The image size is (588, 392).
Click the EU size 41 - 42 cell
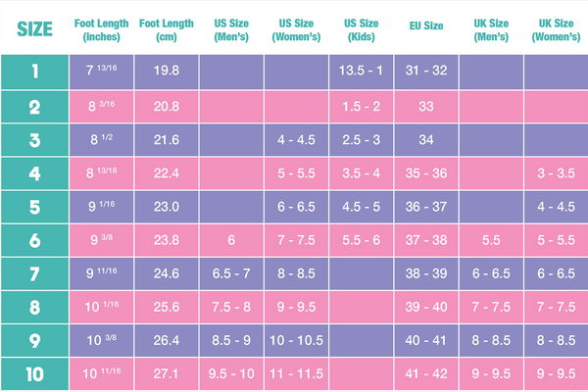tap(425, 373)
